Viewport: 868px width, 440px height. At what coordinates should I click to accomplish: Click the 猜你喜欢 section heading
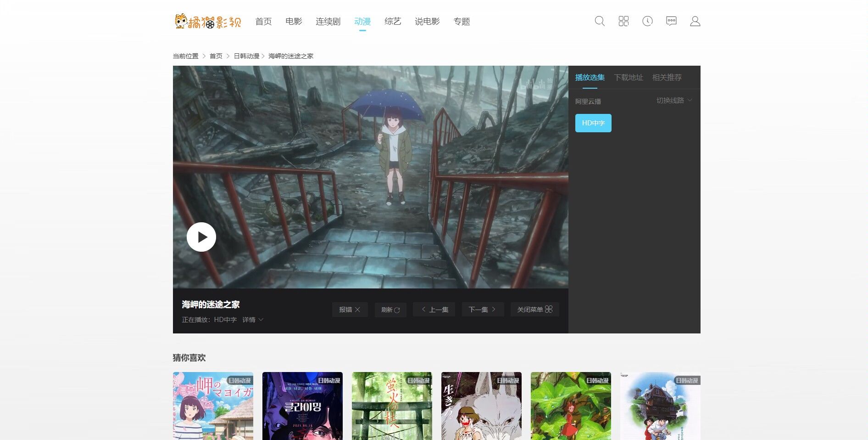click(x=189, y=358)
